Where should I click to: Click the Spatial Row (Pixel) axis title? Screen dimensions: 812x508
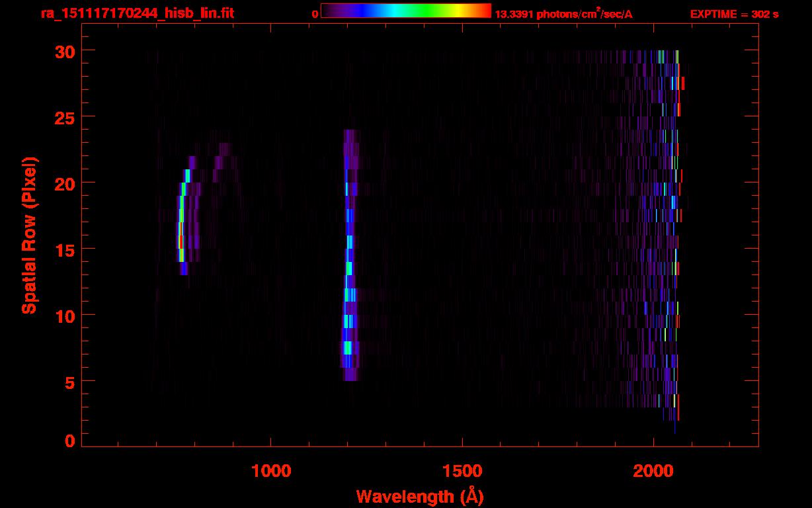tap(29, 235)
